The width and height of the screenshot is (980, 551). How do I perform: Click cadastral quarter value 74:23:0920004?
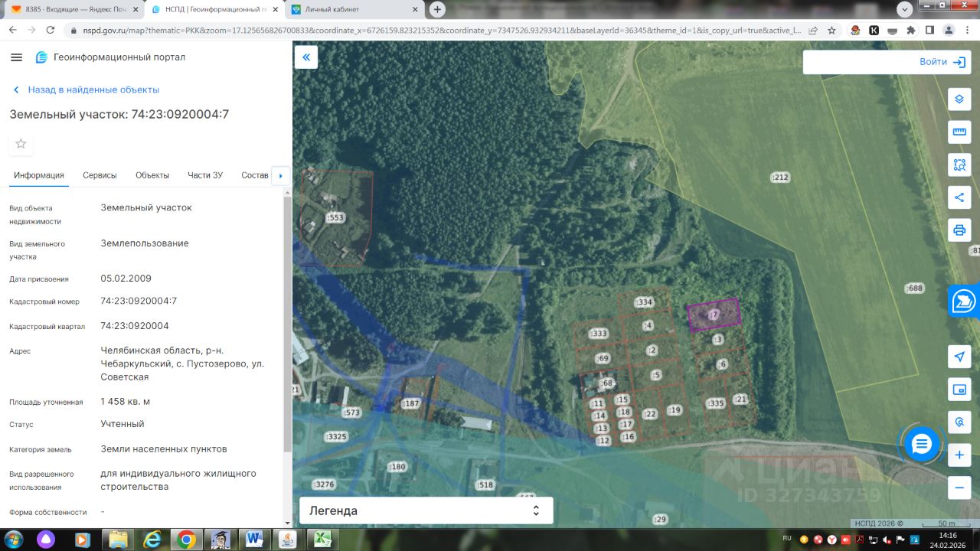click(135, 326)
